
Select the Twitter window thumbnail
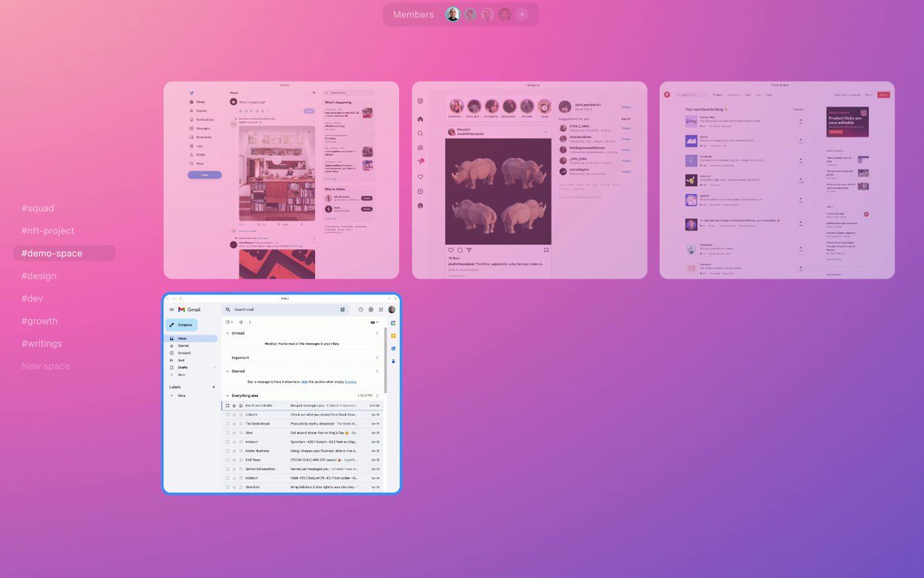pos(281,180)
